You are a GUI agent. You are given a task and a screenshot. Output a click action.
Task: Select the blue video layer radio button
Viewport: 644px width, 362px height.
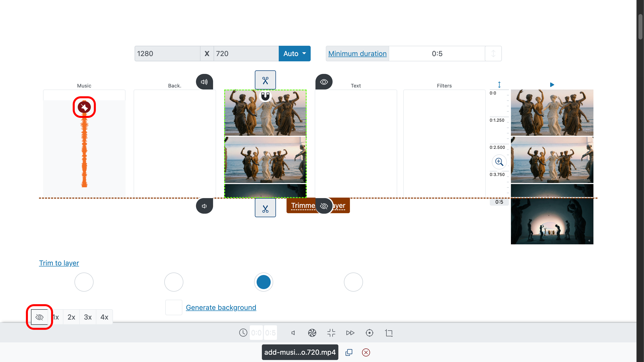pos(263,282)
